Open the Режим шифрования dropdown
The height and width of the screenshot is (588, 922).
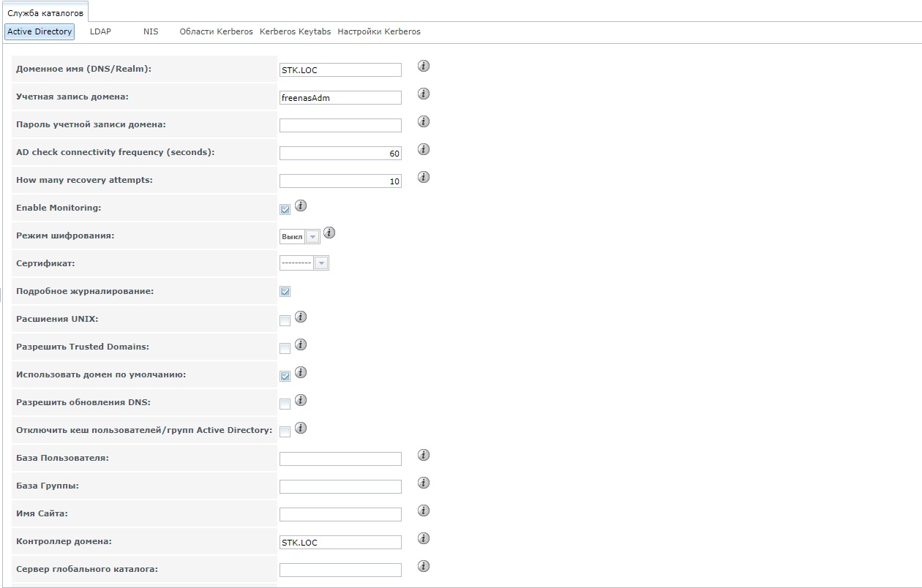[x=300, y=237]
